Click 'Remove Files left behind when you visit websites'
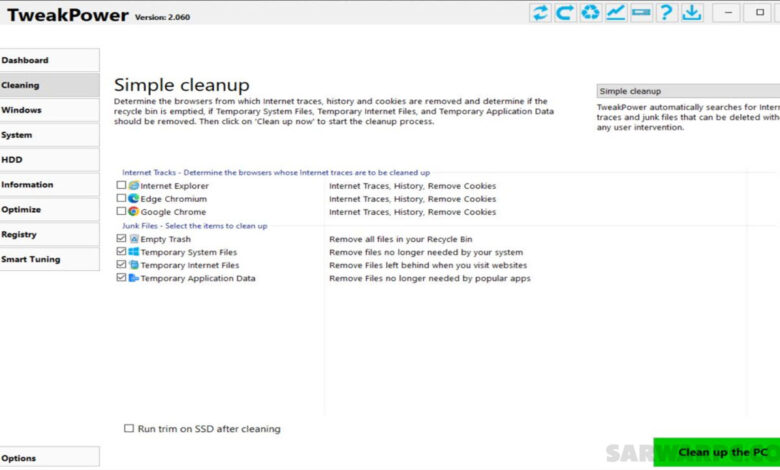780x470 pixels. (x=428, y=265)
